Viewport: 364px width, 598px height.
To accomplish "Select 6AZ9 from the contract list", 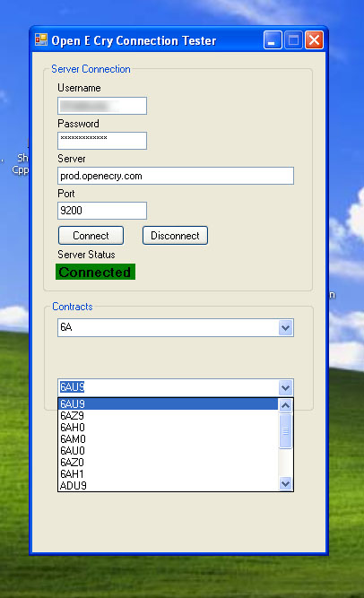I will tap(168, 415).
